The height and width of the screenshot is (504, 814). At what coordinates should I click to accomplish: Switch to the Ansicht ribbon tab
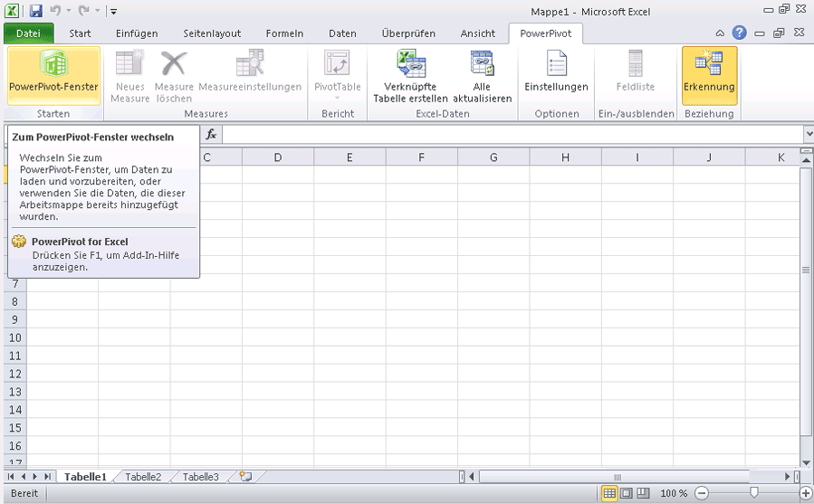477,33
